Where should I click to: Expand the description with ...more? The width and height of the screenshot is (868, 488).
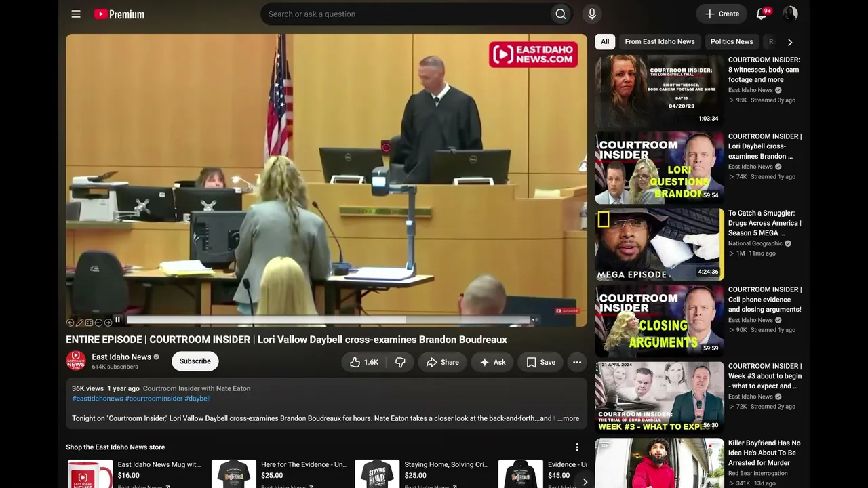[568, 418]
